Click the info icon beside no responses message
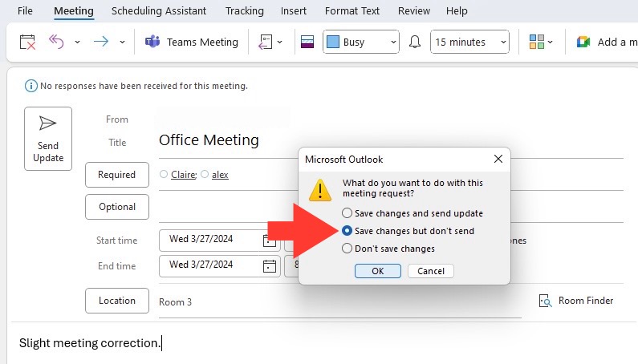 click(x=31, y=86)
